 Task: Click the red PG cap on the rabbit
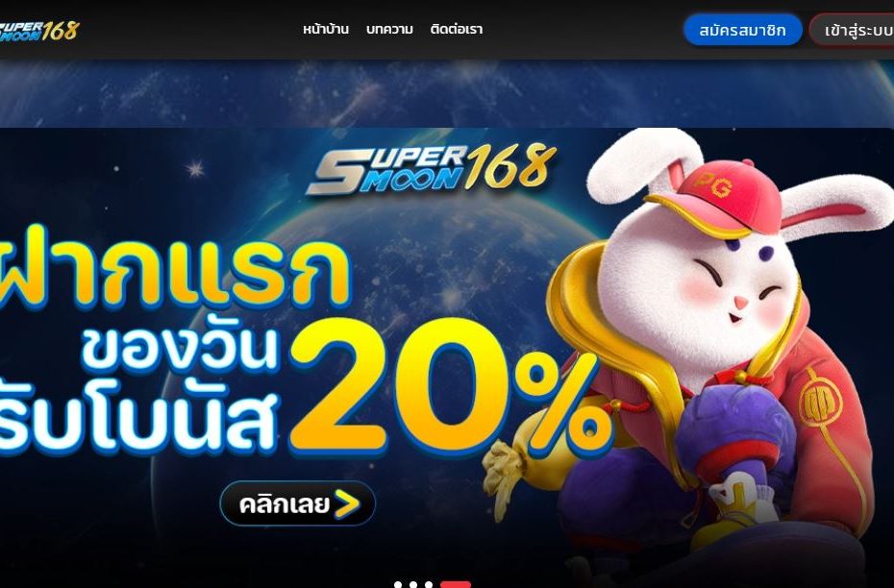point(714,198)
